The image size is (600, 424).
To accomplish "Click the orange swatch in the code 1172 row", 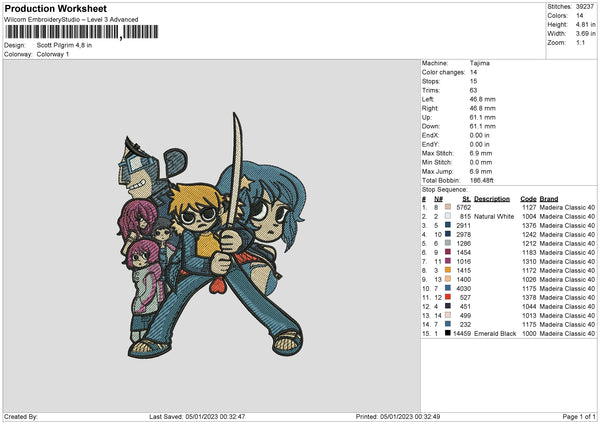I will tap(448, 270).
